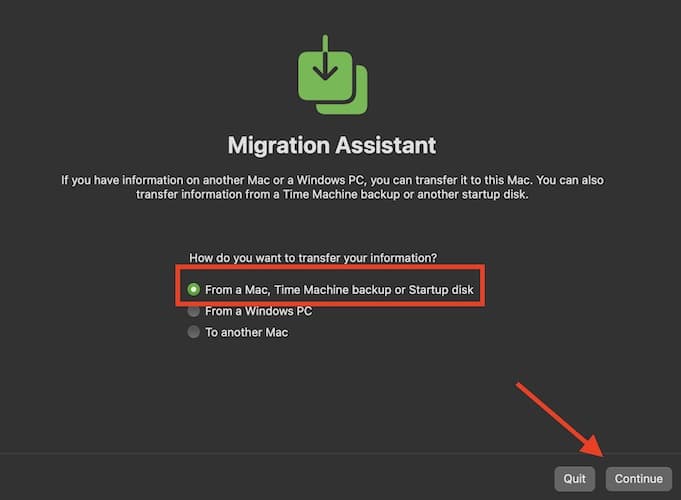
Task: Click the 'How do you want to transfer' question
Action: tap(313, 257)
